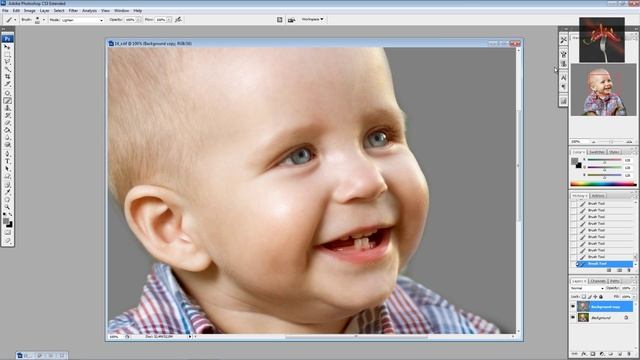Click the create new snapshot button in History

[x=619, y=270]
